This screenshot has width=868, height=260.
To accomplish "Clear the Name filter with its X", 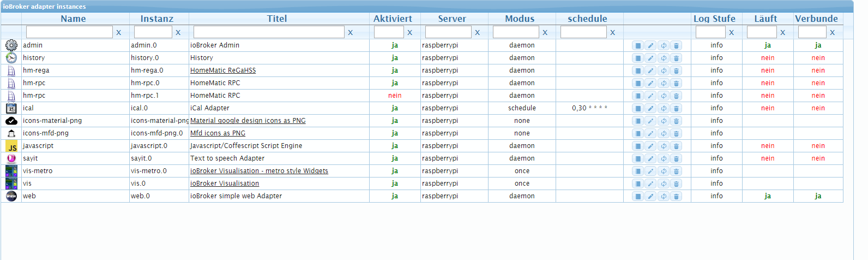I will click(x=119, y=33).
